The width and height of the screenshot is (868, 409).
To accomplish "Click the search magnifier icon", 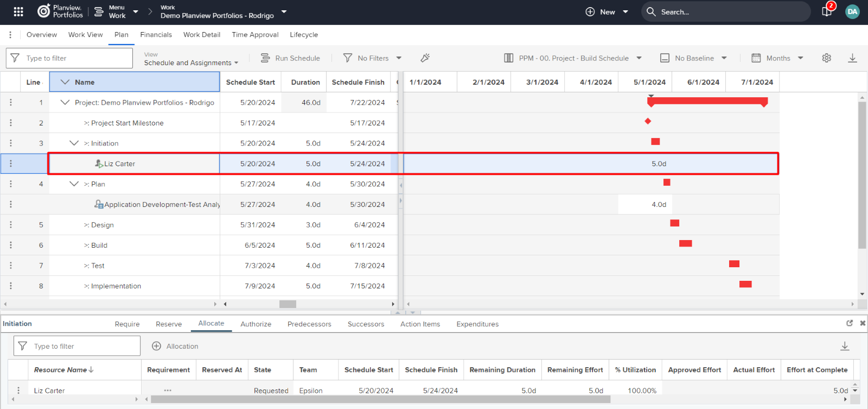I will coord(651,12).
